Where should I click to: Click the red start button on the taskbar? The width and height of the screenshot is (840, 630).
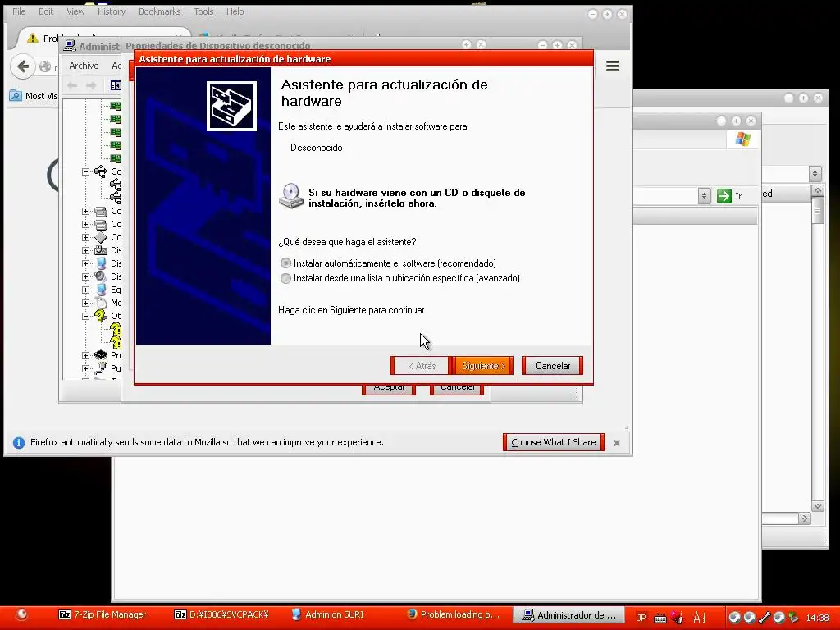(21, 614)
